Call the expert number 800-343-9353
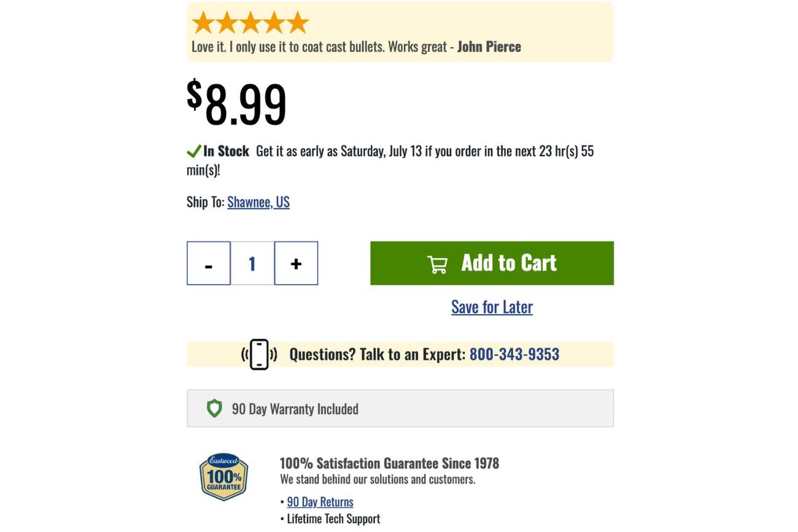This screenshot has height=532, width=798. (514, 355)
